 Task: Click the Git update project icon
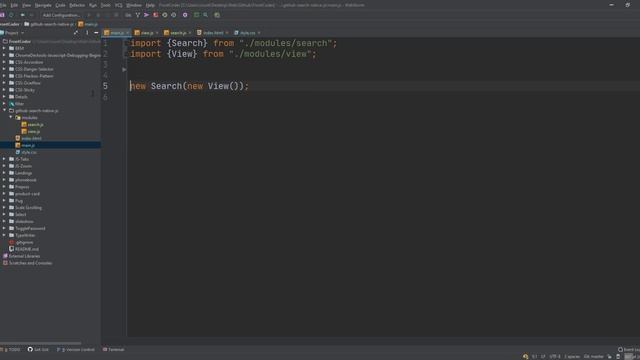138,15
